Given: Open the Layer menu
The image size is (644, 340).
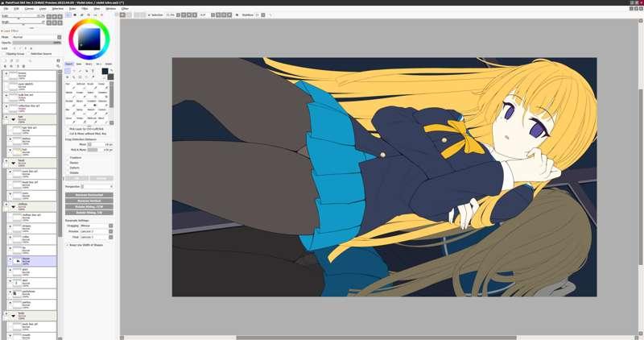Looking at the screenshot, I should (x=43, y=8).
